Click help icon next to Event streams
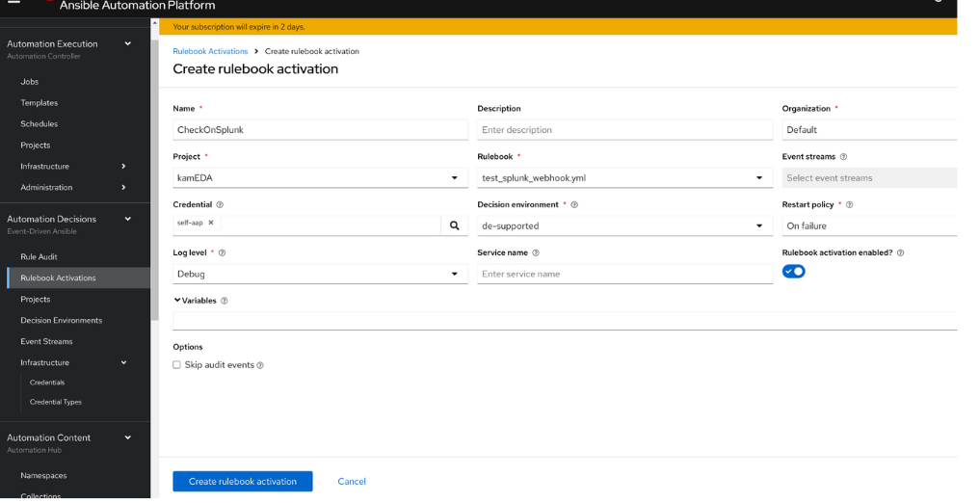 click(x=844, y=157)
